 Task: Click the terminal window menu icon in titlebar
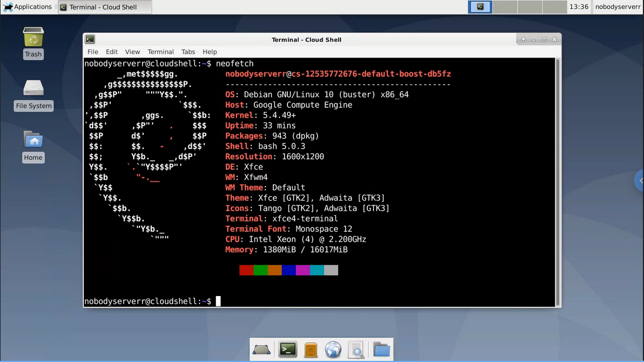tap(90, 39)
